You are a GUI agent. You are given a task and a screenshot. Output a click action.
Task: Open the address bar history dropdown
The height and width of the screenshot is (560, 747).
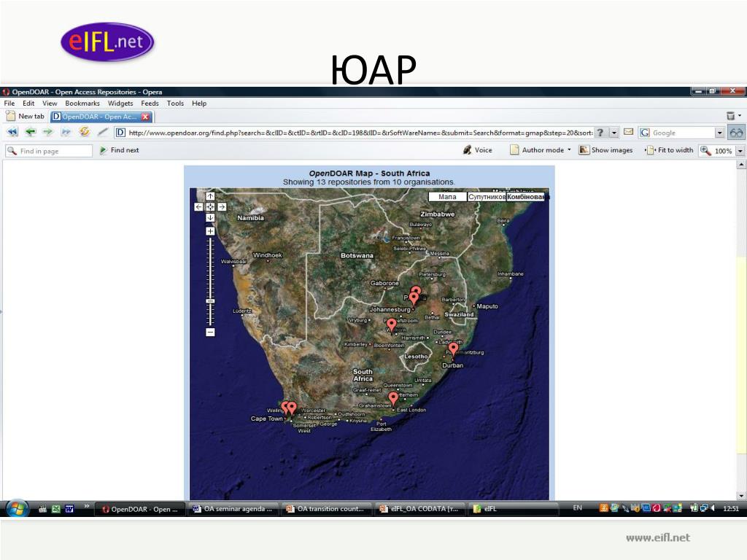click(614, 133)
